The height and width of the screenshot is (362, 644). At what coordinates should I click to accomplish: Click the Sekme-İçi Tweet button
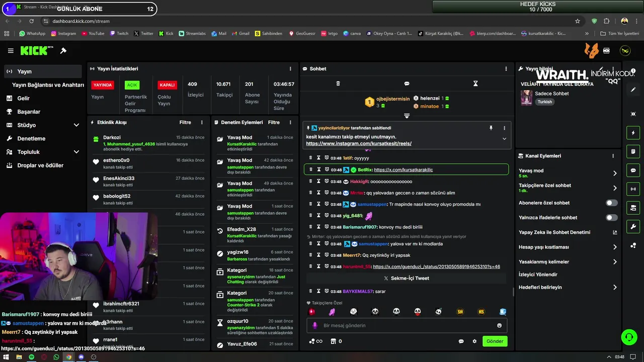pos(407,278)
